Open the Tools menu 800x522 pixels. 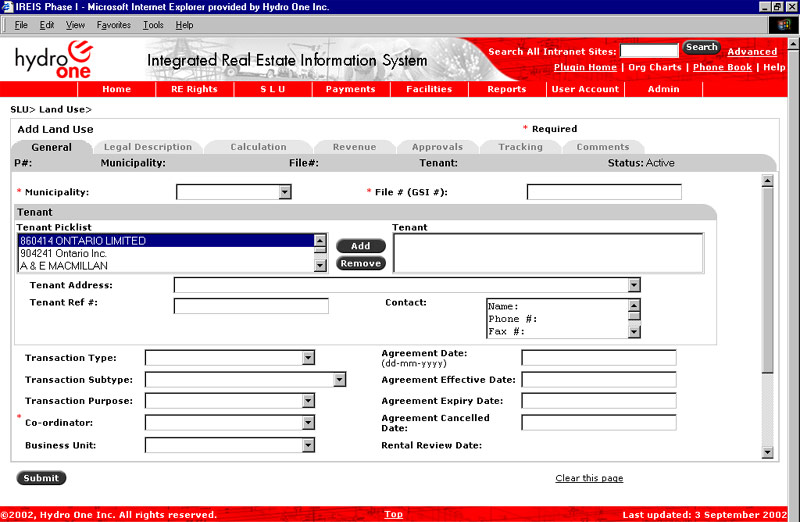tap(153, 25)
